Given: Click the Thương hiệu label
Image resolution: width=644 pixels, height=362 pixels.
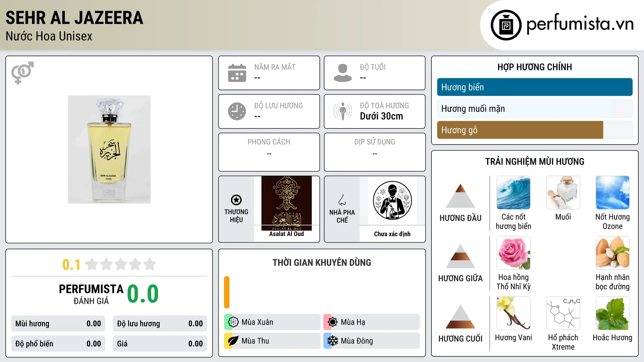Looking at the screenshot, I should (236, 216).
